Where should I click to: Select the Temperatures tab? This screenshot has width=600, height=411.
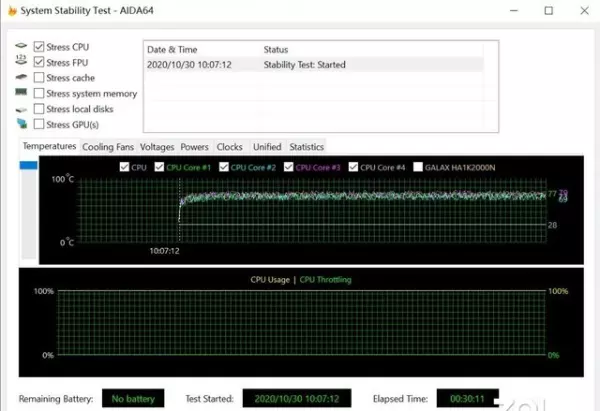tap(49, 146)
